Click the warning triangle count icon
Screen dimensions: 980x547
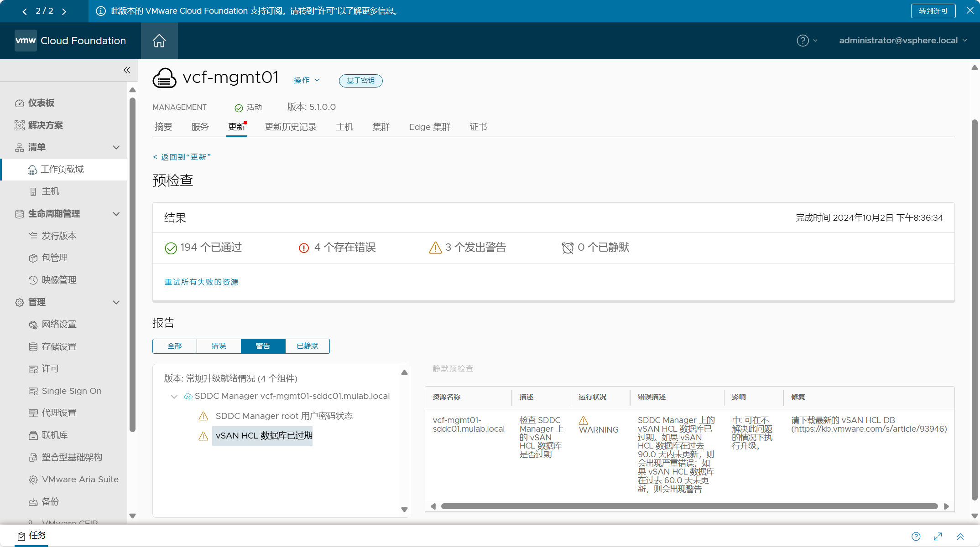tap(435, 248)
